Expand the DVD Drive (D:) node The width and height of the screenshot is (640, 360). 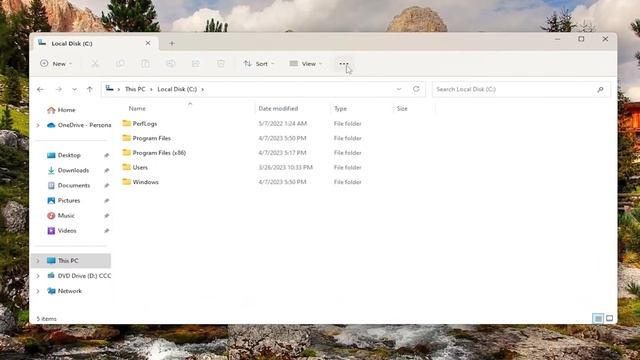coord(38,276)
